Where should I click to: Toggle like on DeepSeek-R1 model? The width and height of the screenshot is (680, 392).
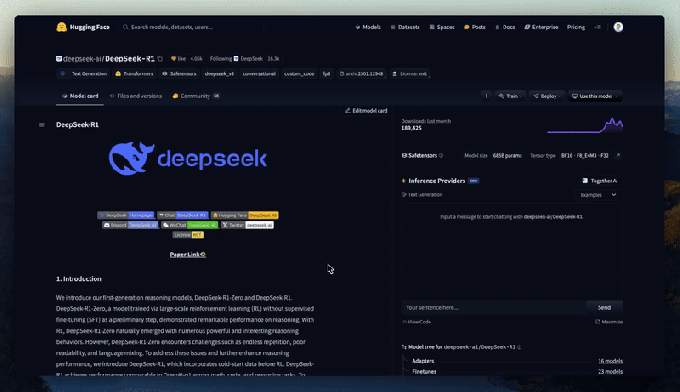[x=179, y=59]
